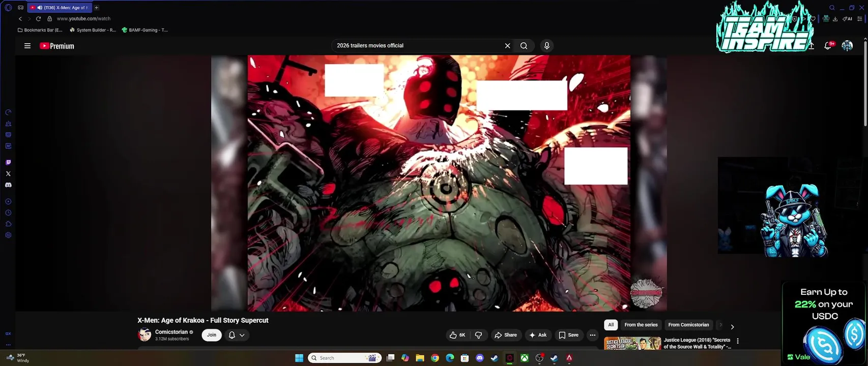Submit search with the magnifier button
This screenshot has height=366, width=868.
[524, 46]
